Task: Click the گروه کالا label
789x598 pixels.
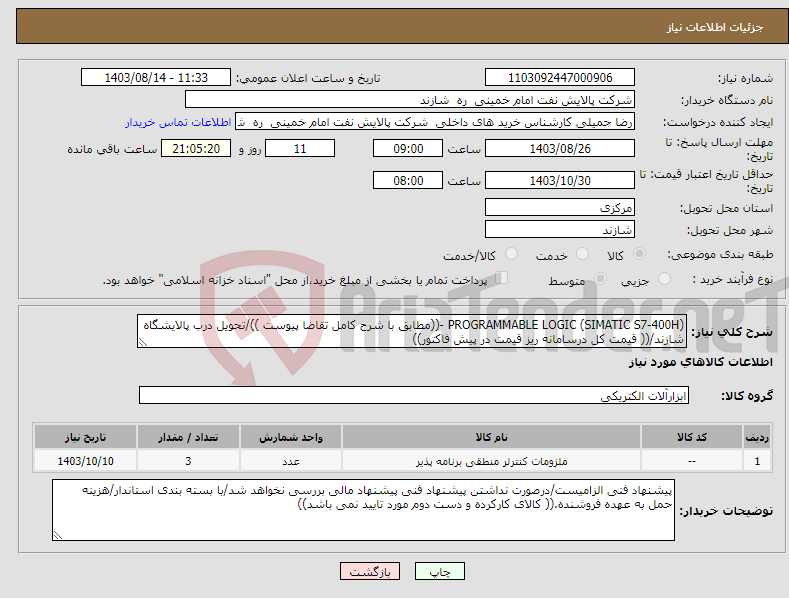Action: coord(747,396)
